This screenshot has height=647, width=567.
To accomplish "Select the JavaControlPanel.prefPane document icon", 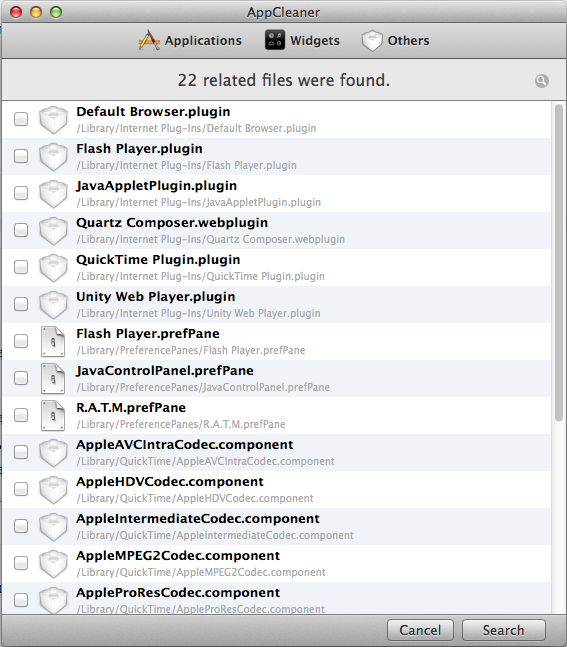I will point(53,379).
